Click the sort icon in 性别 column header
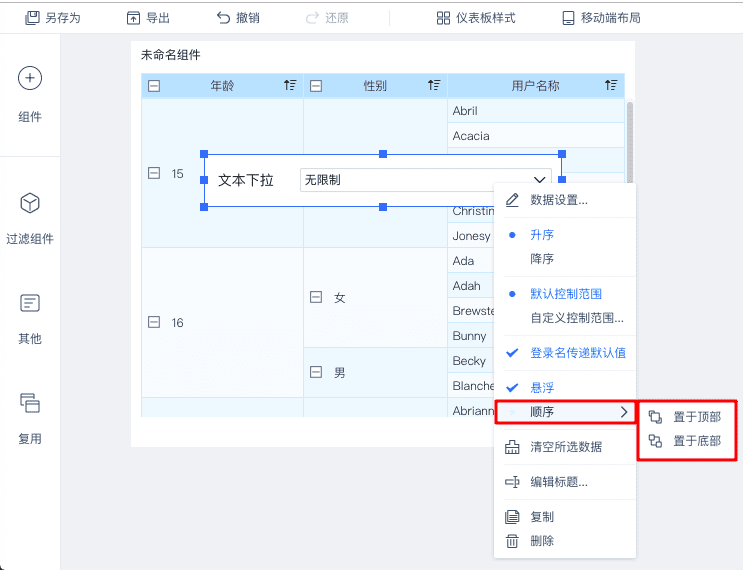The image size is (743, 570). (434, 85)
